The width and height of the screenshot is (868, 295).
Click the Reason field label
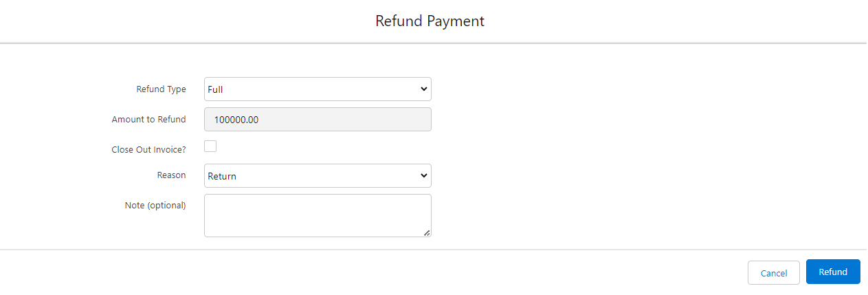(x=171, y=175)
